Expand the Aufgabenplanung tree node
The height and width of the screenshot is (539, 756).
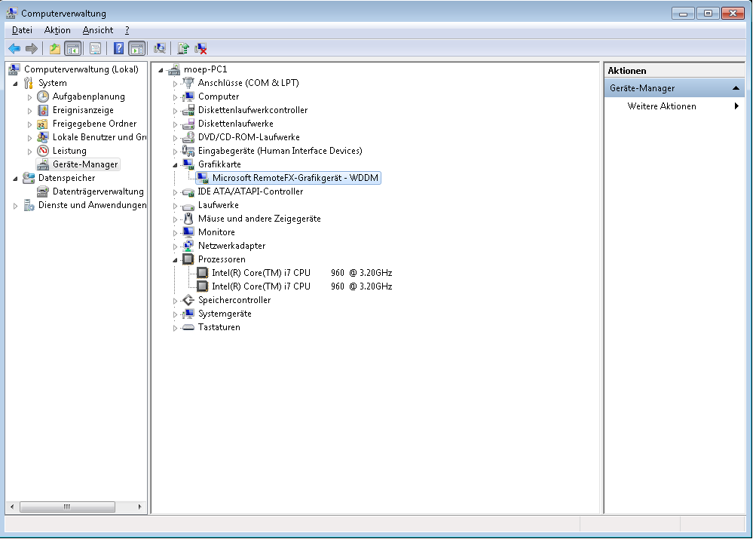(30, 97)
